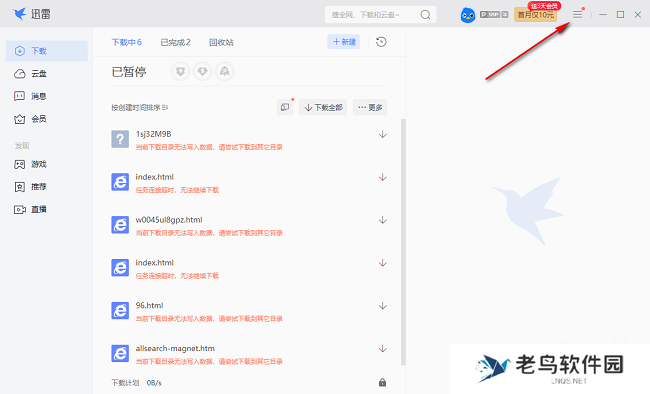The width and height of the screenshot is (650, 394).
Task: Click the diamond acceleration icon
Action: tap(202, 72)
